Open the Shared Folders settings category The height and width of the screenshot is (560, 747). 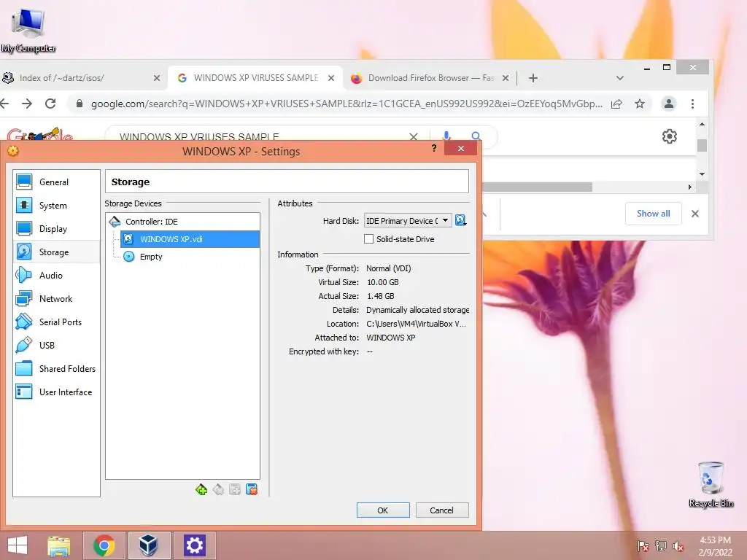tap(56, 368)
